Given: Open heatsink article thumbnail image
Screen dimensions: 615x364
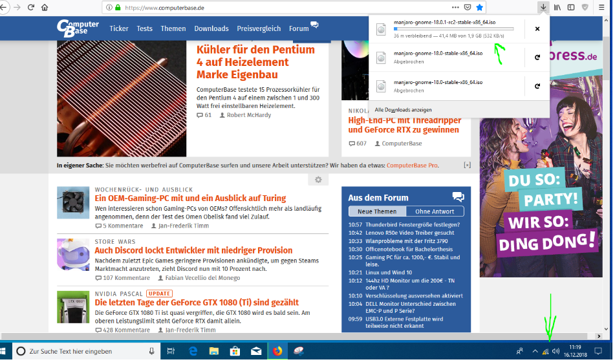Looking at the screenshot, I should (122, 98).
